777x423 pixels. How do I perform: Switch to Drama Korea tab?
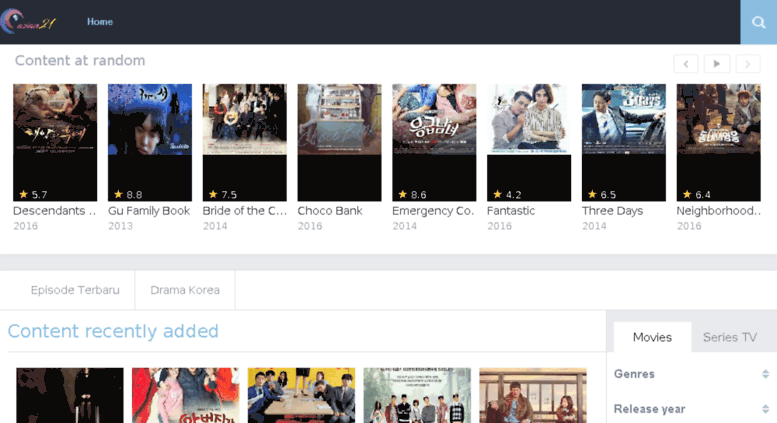coord(185,290)
